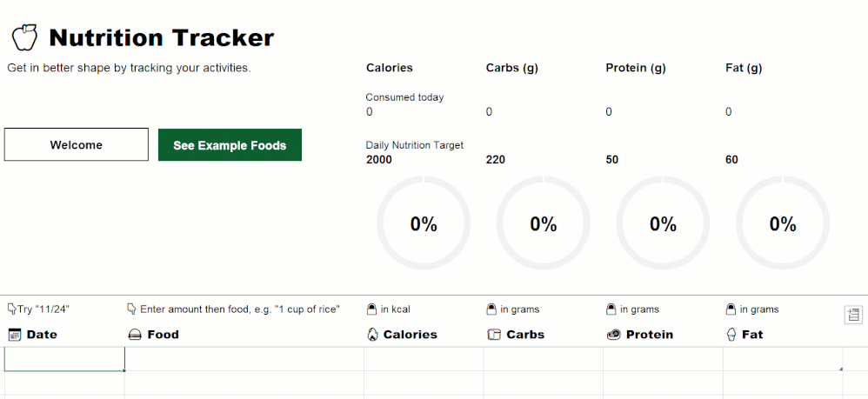Click the calendar icon beside Date
The height and width of the screenshot is (399, 868).
tap(14, 335)
